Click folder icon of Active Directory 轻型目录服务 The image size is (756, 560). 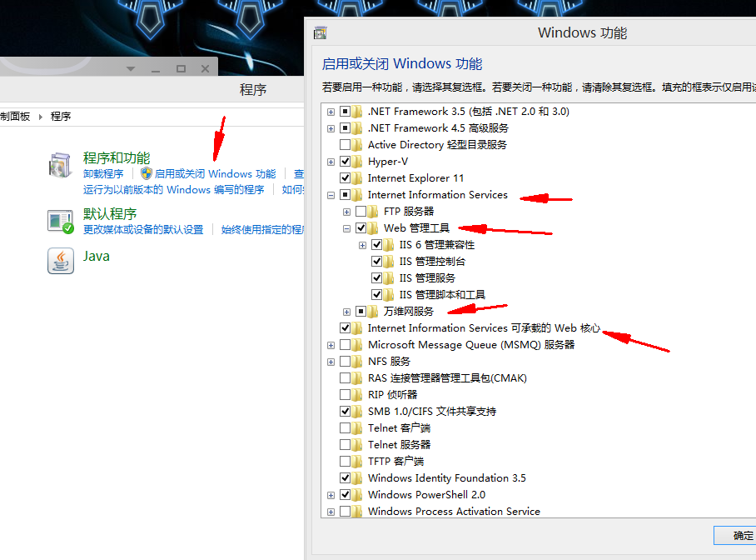357,145
